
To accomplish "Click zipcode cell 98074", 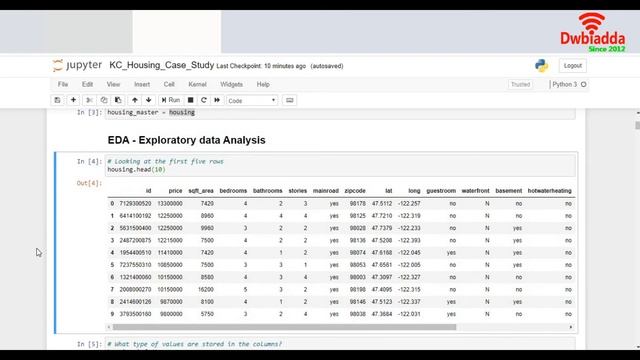I will pos(358,252).
